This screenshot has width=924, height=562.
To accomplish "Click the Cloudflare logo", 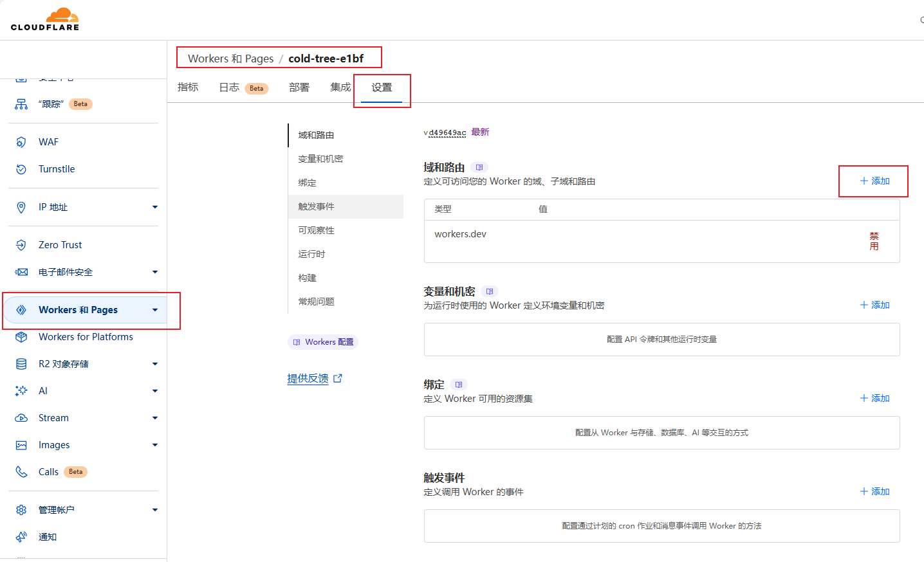I will coord(45,19).
